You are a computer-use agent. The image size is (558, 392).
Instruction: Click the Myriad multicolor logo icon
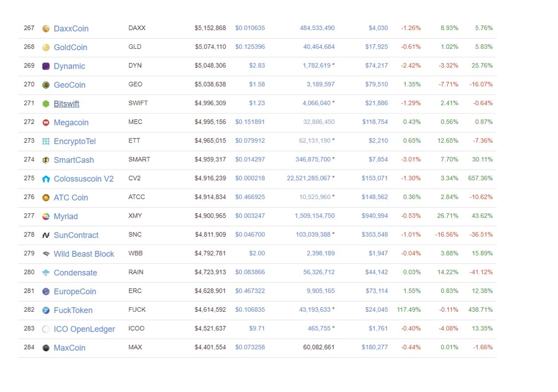(x=46, y=216)
